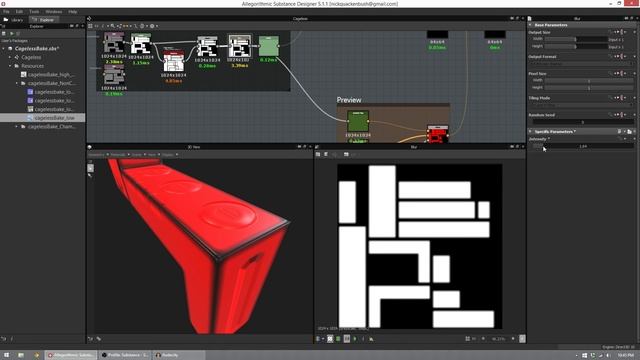Toggle Tiling Mode inheritance button
The height and width of the screenshot is (360, 640).
[622, 98]
